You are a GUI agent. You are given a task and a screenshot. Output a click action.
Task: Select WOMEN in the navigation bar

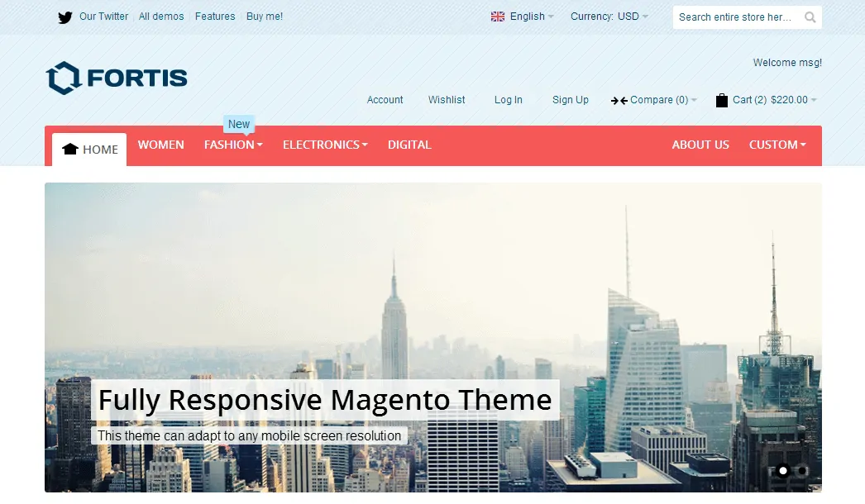click(160, 145)
